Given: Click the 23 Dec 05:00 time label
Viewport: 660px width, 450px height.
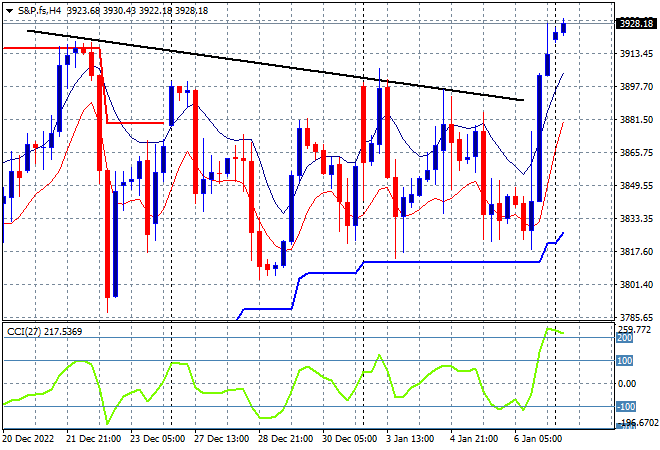Looking at the screenshot, I should (x=157, y=439).
